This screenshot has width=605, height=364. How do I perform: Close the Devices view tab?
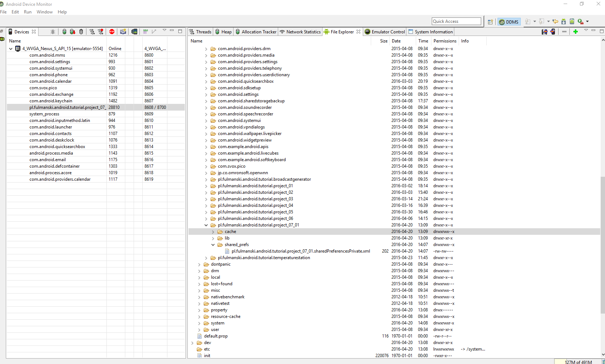click(34, 32)
